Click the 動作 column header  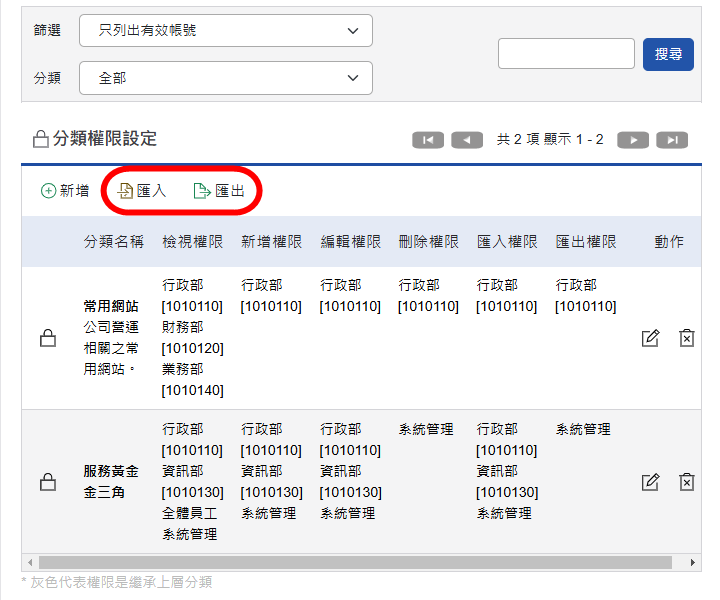pyautogui.click(x=669, y=241)
